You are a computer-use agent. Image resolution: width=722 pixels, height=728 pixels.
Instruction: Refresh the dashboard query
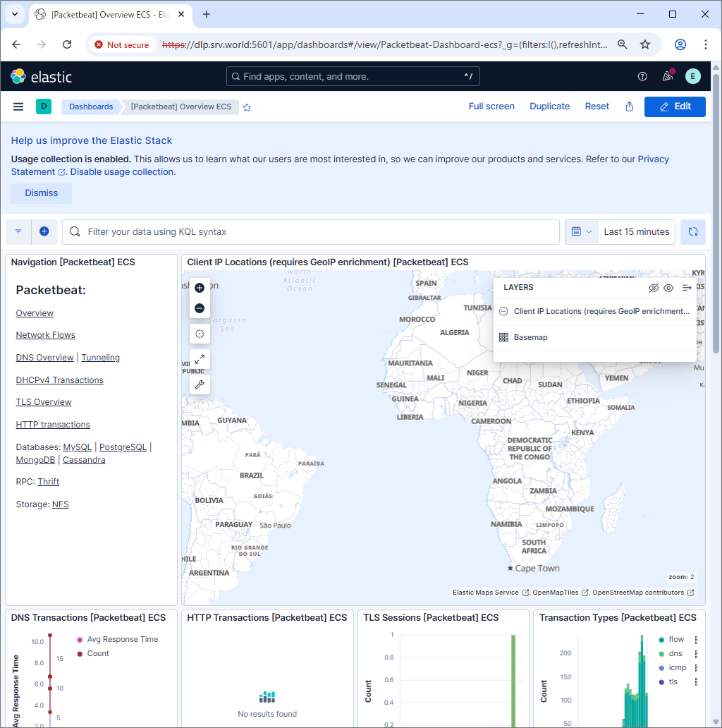pos(692,231)
